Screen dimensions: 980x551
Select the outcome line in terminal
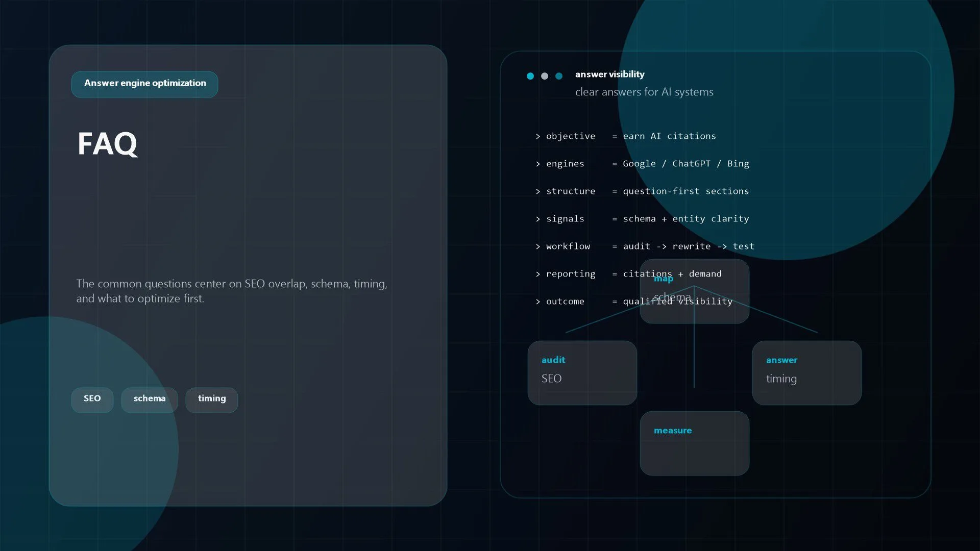coord(634,302)
